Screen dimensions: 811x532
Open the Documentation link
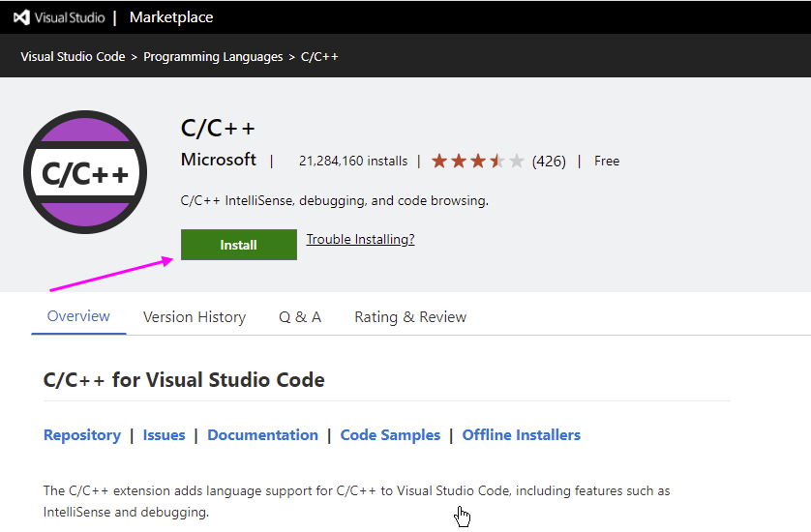tap(262, 435)
